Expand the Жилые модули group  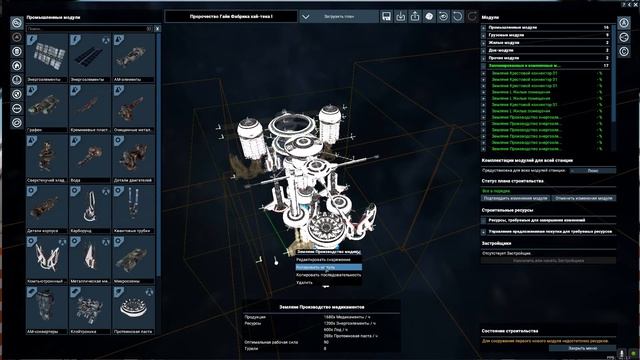(x=483, y=43)
